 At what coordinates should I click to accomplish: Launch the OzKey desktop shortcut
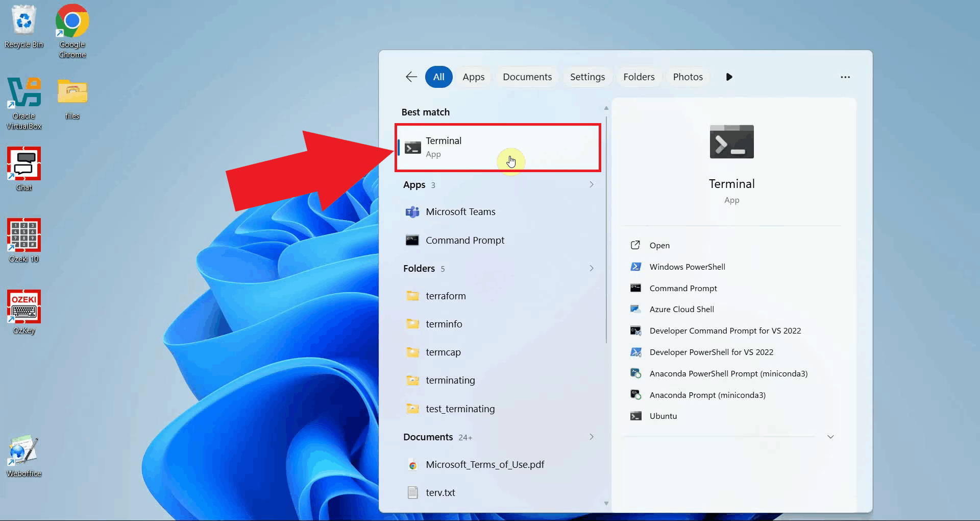click(x=24, y=312)
